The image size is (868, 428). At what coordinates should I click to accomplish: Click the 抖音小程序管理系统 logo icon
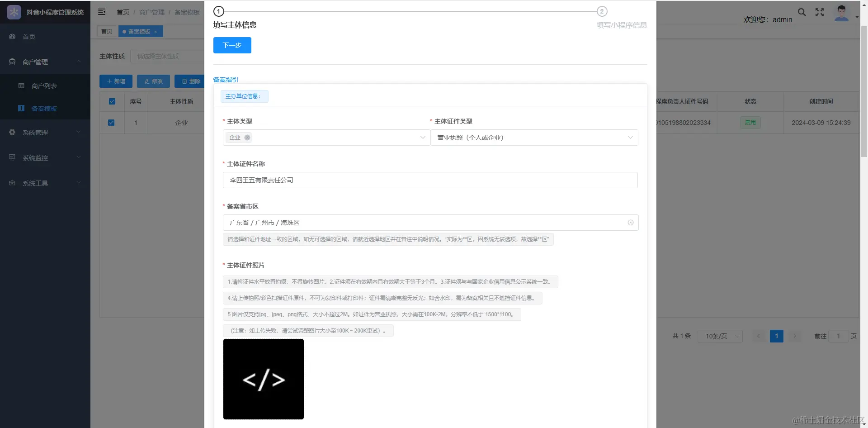(x=14, y=12)
